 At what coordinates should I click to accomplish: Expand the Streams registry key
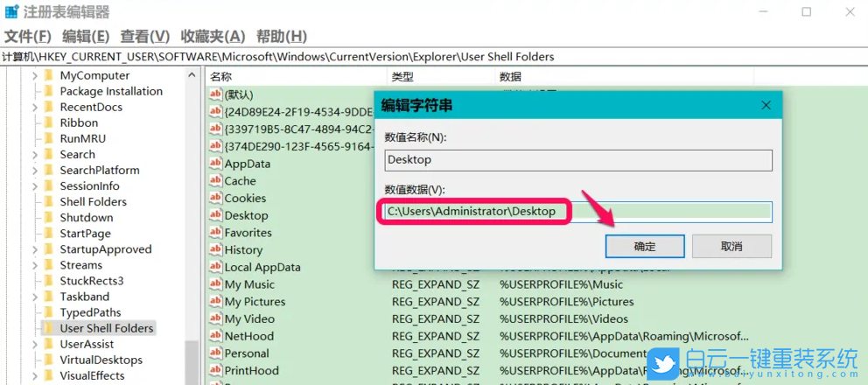click(x=35, y=265)
